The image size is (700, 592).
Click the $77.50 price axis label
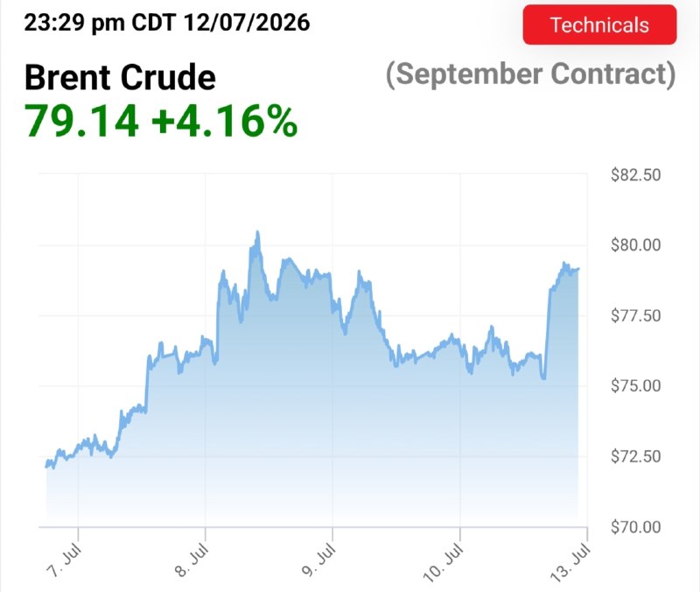[x=636, y=315]
